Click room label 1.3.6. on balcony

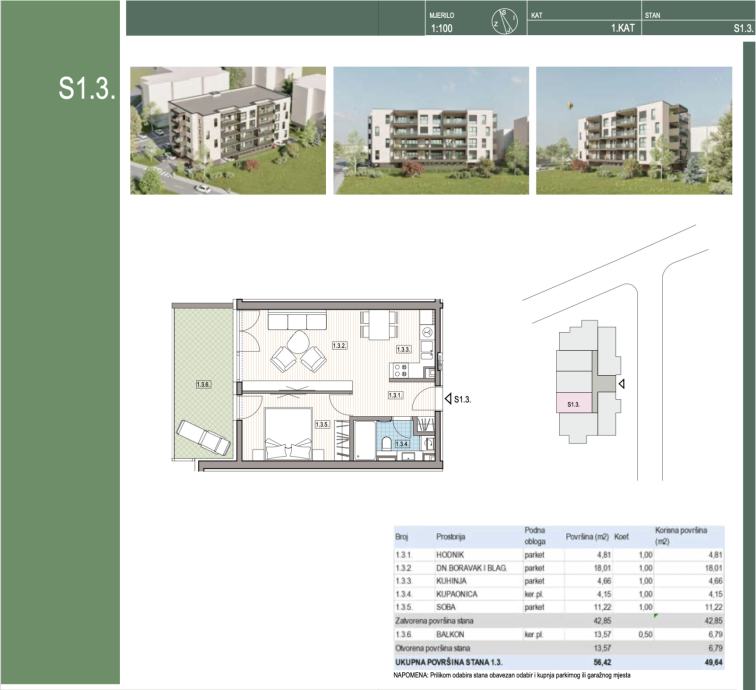(203, 384)
